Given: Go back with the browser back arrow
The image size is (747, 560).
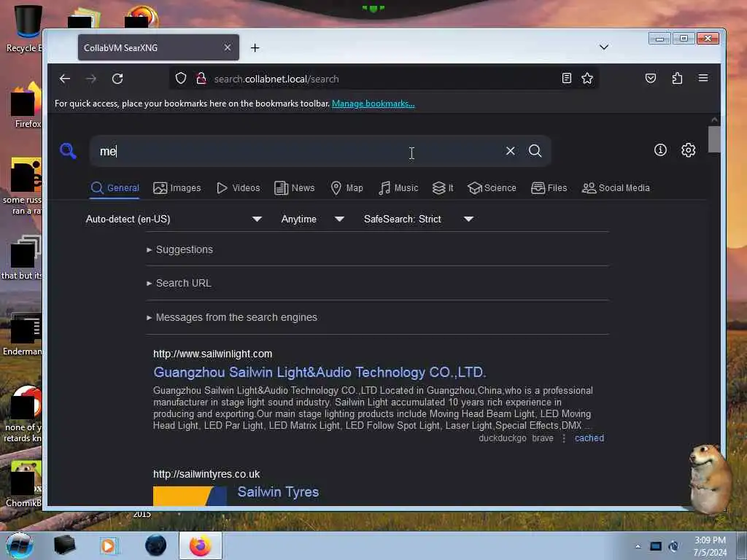Looking at the screenshot, I should (65, 79).
